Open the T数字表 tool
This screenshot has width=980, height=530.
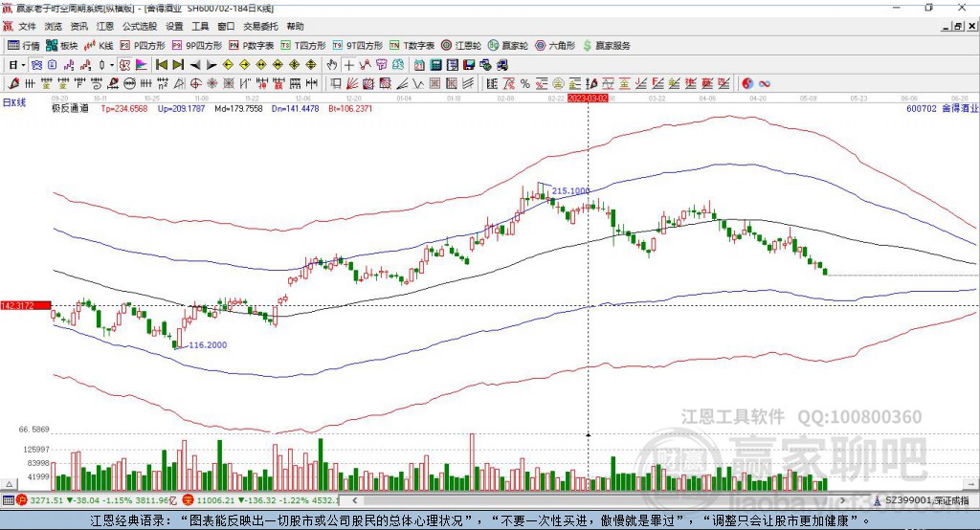[412, 46]
